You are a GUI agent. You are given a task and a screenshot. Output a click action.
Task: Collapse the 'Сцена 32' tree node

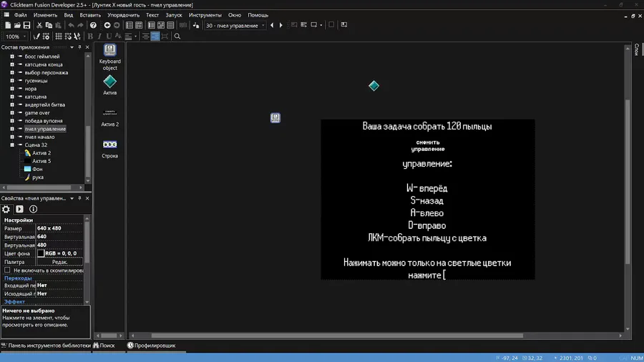pos(12,145)
